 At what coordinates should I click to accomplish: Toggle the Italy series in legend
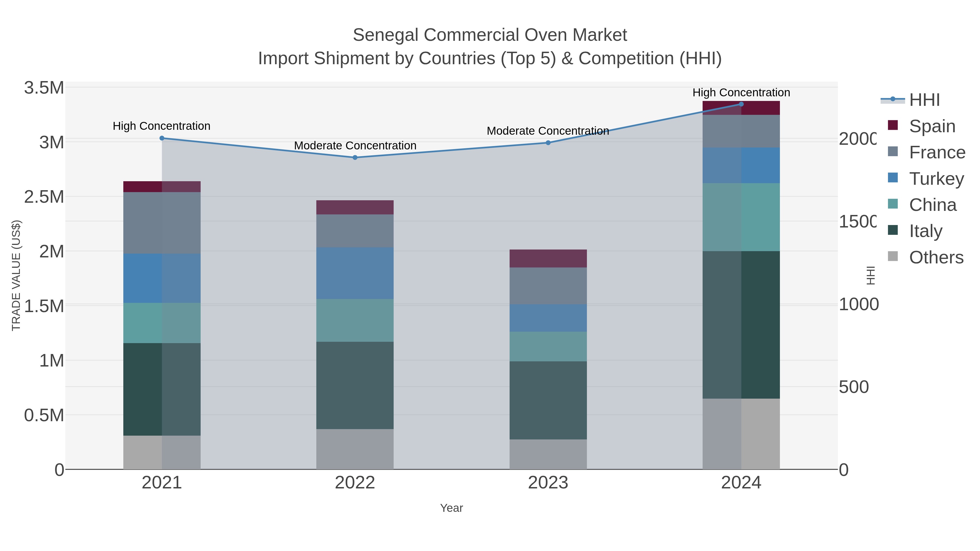(x=915, y=231)
